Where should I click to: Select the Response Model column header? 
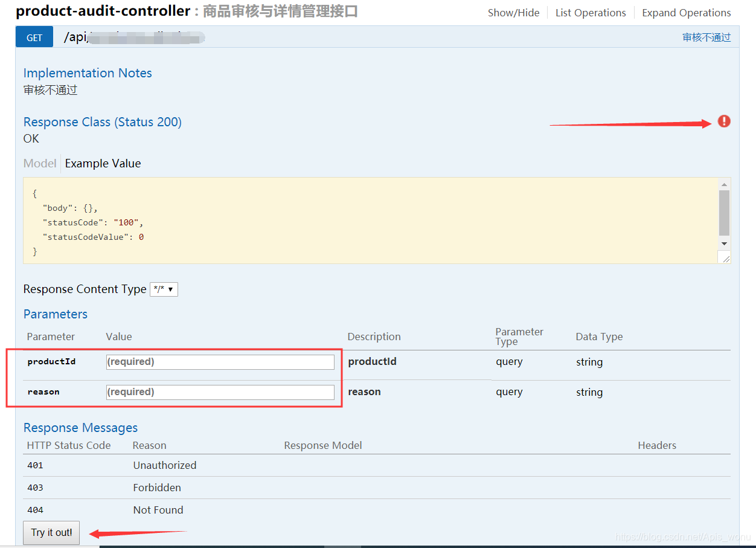tap(323, 445)
